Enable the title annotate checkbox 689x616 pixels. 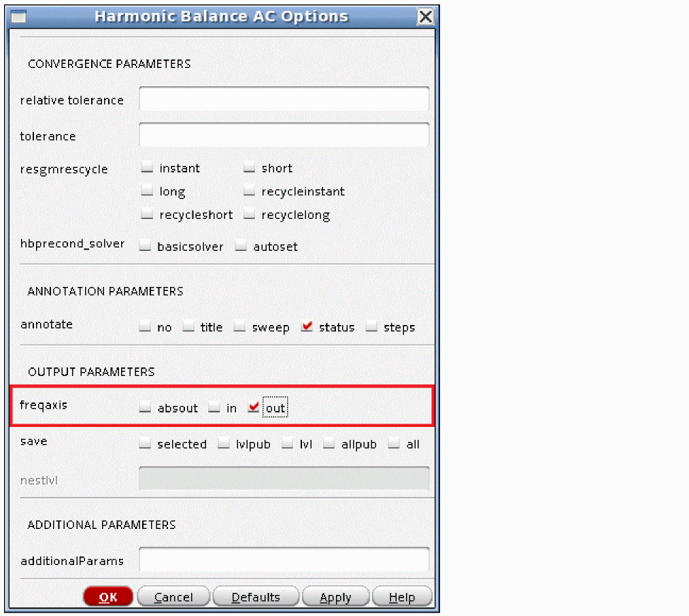[188, 326]
